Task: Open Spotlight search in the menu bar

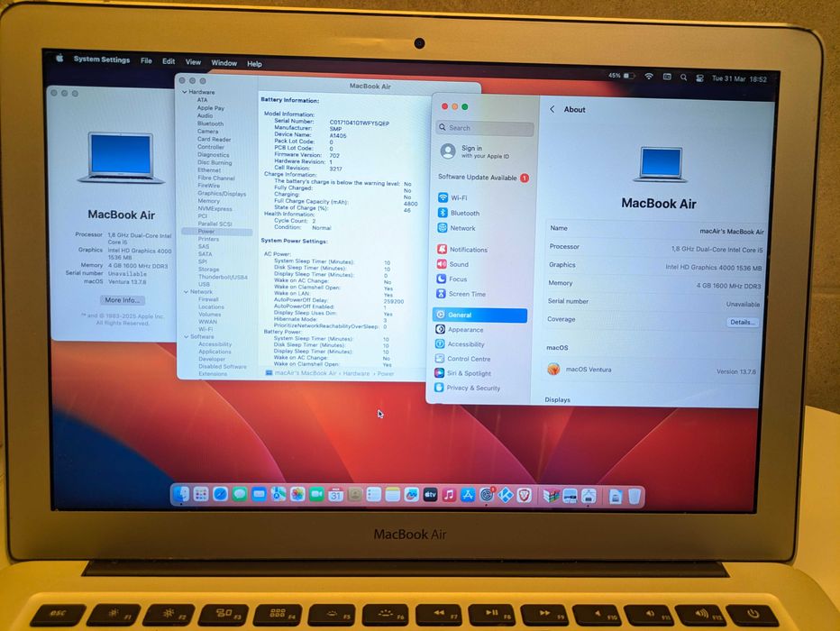Action: 683,78
